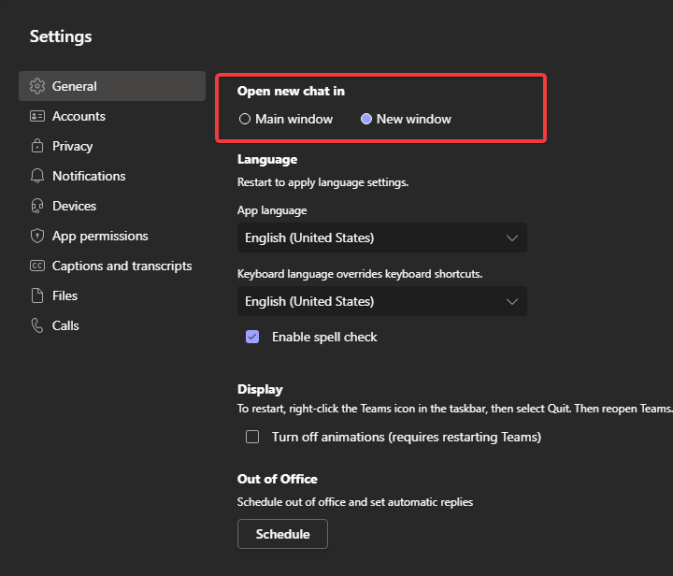Click the Schedule button for out of office
Screen dimensions: 673x576
[282, 534]
